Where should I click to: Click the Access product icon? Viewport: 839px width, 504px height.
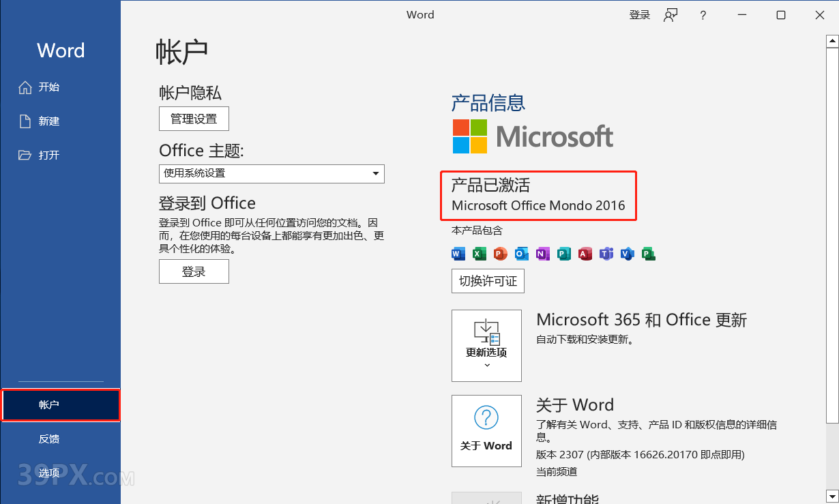(x=585, y=254)
